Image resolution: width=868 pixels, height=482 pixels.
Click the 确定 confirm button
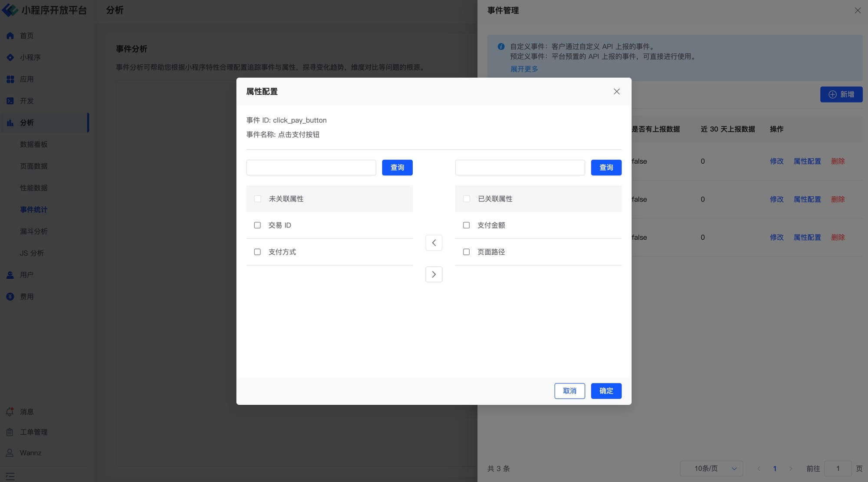coord(606,391)
